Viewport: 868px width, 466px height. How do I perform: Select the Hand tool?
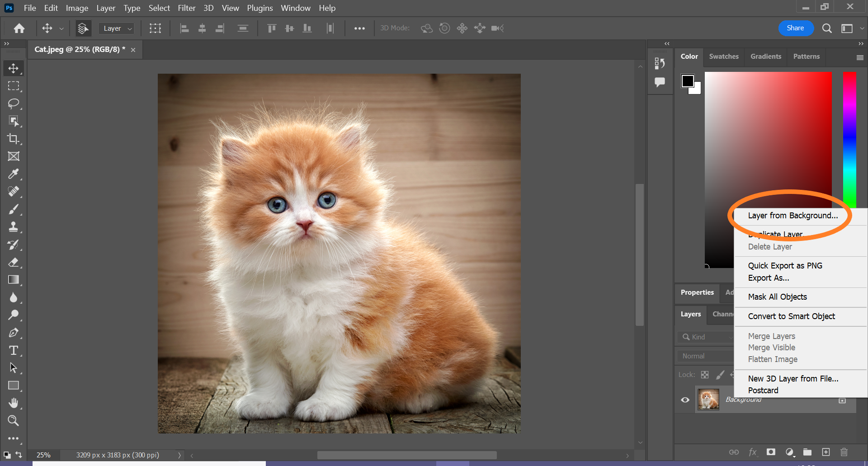coord(14,403)
